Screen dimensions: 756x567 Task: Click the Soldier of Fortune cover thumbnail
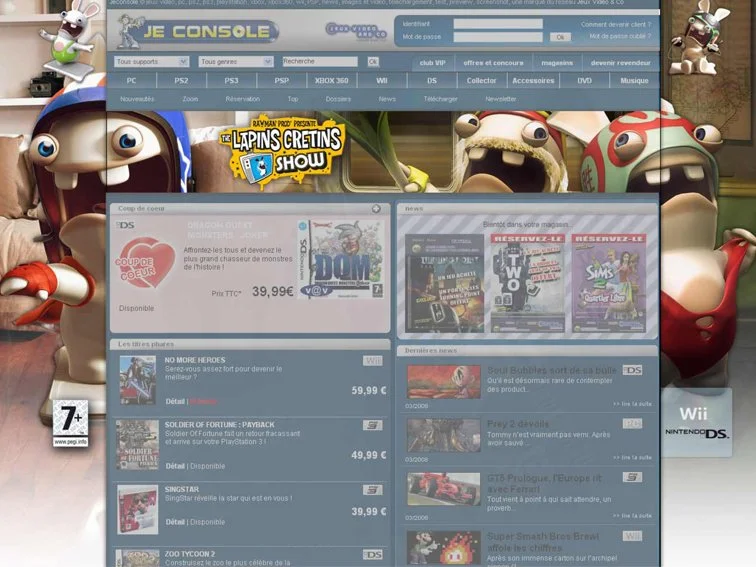point(137,445)
